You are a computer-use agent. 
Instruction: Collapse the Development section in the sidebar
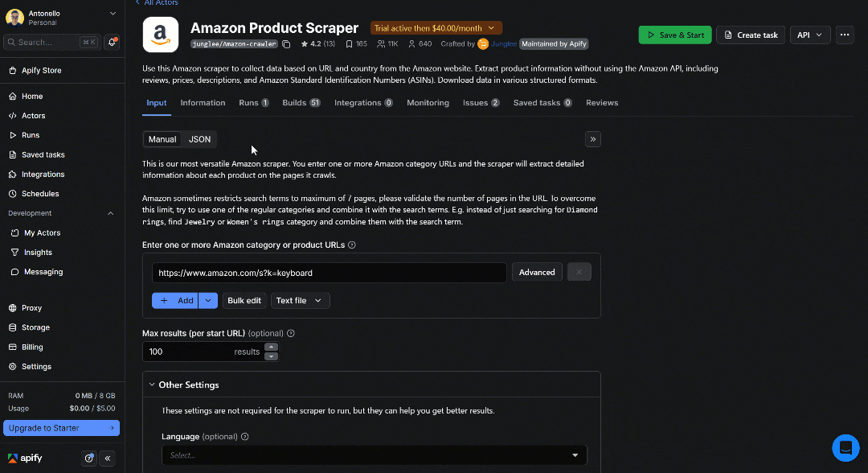[110, 213]
